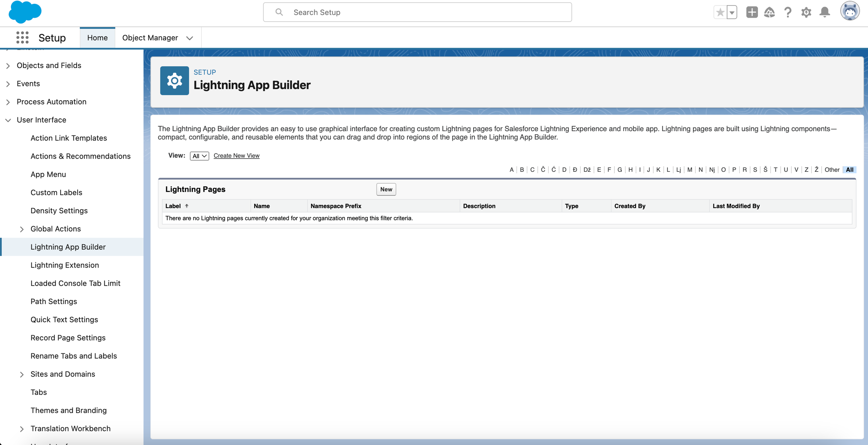Expand the Sites and Domains node
Viewport: 868px width, 445px height.
pyautogui.click(x=21, y=375)
